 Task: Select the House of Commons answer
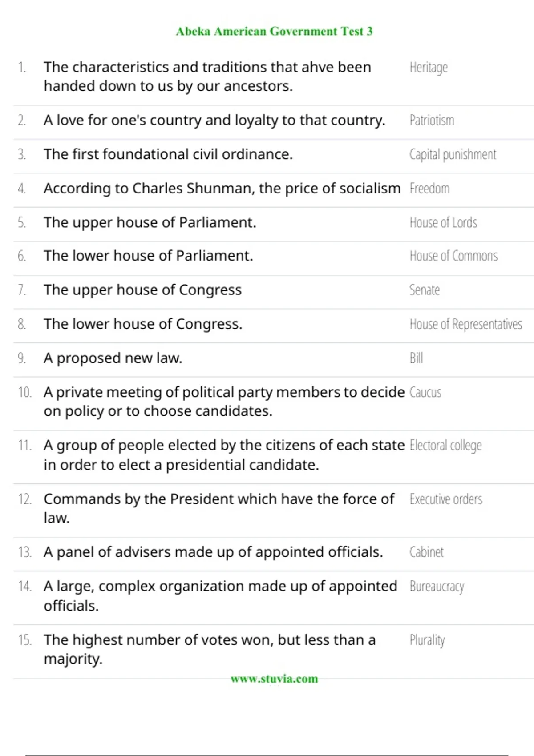[x=453, y=256]
